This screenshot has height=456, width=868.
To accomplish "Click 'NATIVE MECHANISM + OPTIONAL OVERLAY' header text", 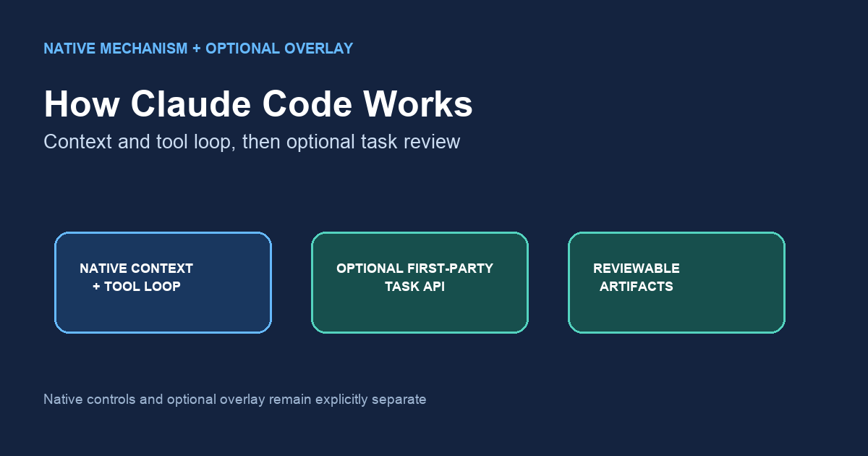I will [x=198, y=48].
